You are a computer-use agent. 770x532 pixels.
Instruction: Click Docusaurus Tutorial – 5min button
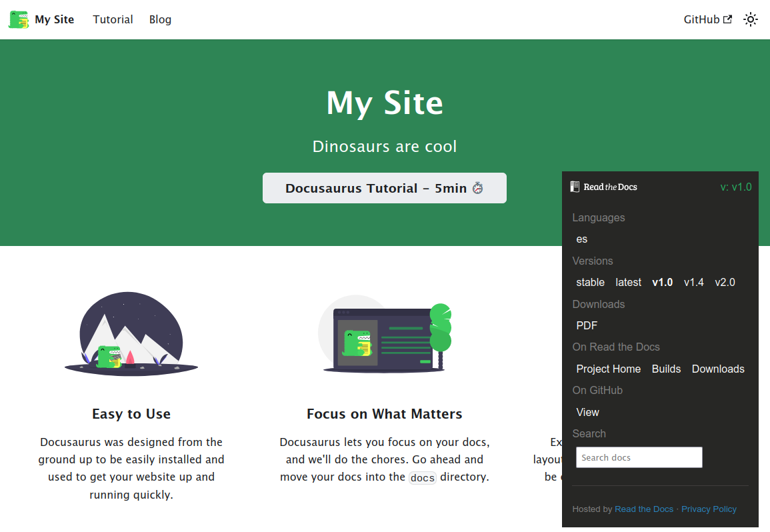385,188
